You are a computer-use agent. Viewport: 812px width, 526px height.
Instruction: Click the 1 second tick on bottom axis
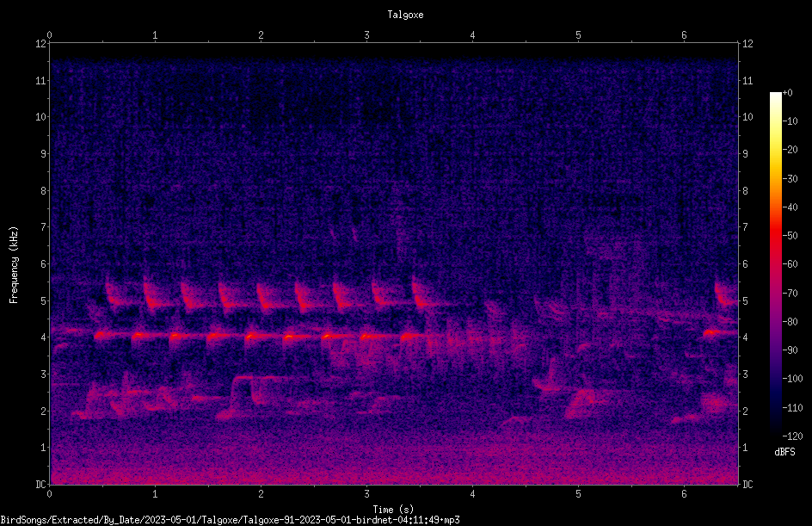(x=155, y=494)
